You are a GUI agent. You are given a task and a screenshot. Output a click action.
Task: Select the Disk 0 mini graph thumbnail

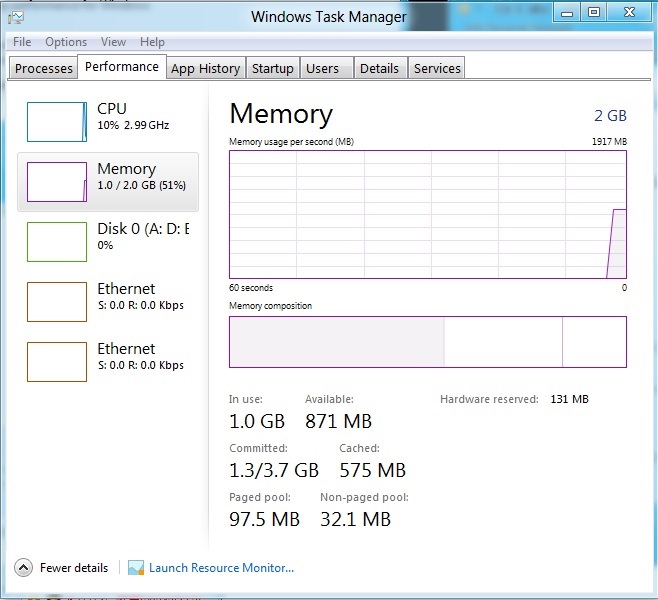[x=57, y=242]
